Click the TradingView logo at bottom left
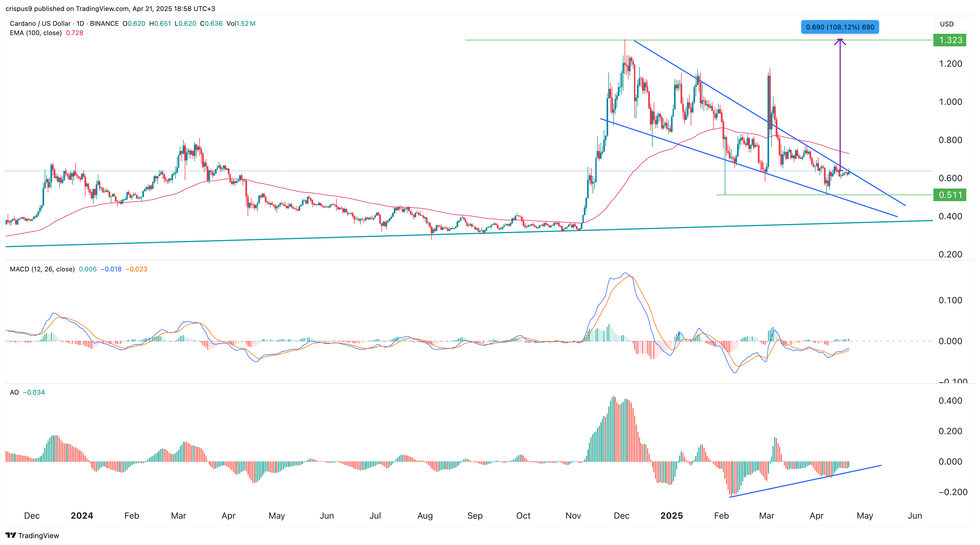Viewport: 980px width, 545px height. (32, 535)
